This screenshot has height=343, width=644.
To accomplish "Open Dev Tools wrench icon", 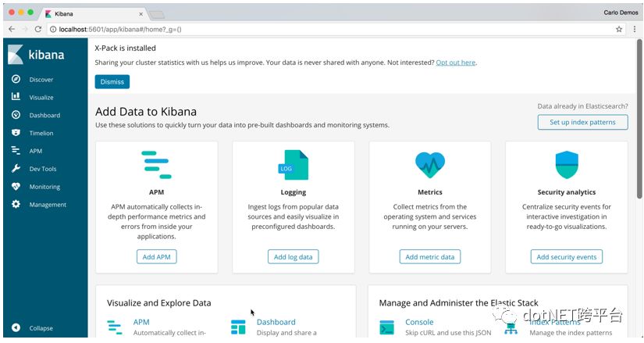I will pyautogui.click(x=16, y=168).
